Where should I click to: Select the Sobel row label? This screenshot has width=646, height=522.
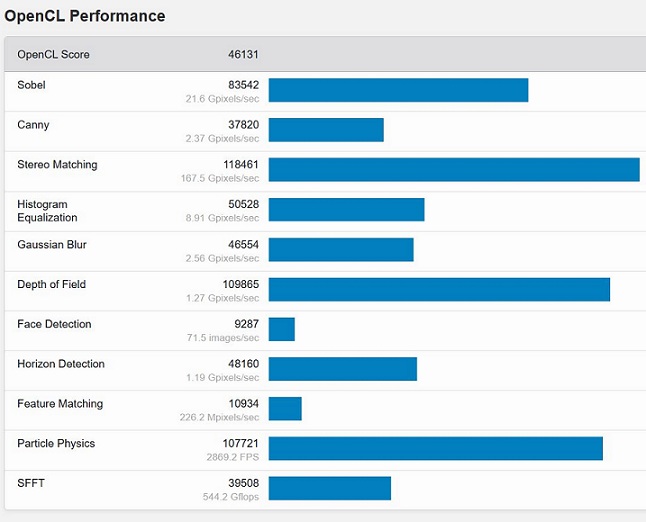tap(31, 85)
